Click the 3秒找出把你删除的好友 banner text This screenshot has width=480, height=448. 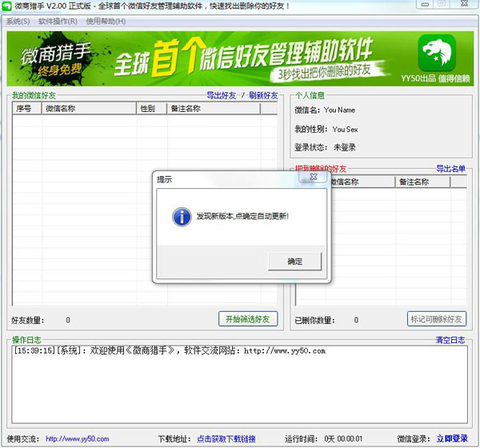pyautogui.click(x=324, y=73)
